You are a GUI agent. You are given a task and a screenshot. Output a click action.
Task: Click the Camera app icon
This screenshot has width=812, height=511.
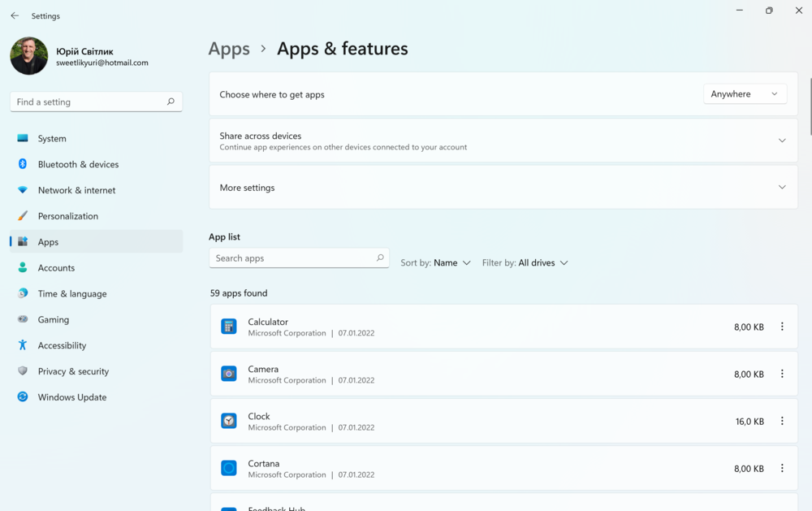[229, 374]
